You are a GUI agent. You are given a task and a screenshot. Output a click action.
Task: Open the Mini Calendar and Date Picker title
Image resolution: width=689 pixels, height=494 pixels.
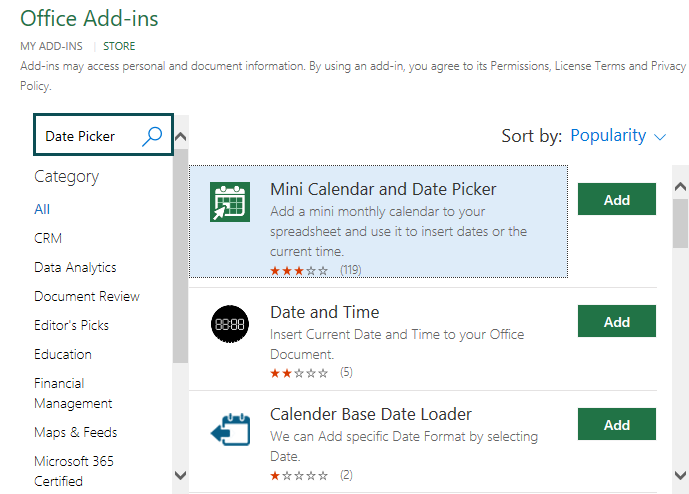tap(383, 189)
